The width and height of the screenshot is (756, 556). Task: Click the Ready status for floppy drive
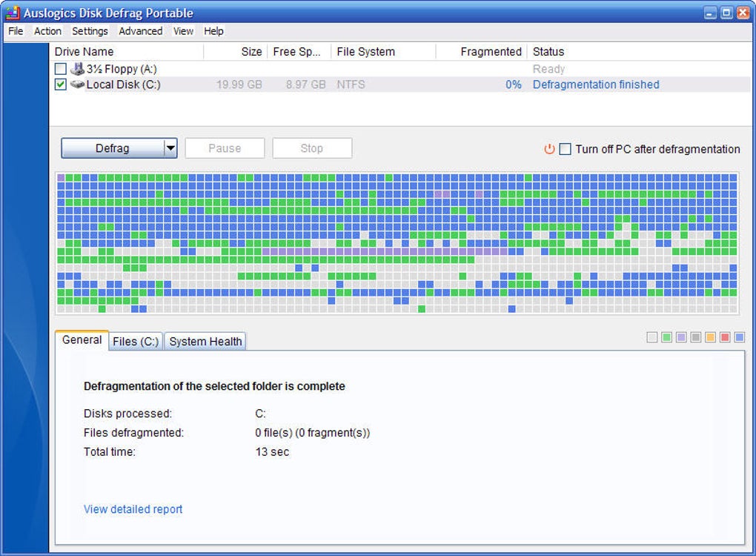pyautogui.click(x=548, y=69)
